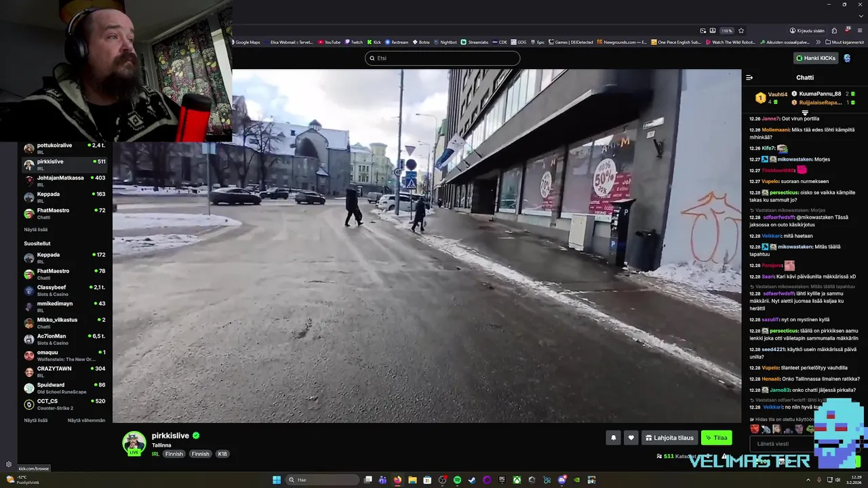Open Xbox app from the taskbar

tap(517, 480)
